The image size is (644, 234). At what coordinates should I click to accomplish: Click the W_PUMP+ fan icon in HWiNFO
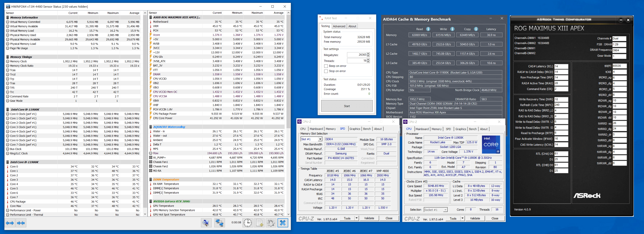(151, 158)
